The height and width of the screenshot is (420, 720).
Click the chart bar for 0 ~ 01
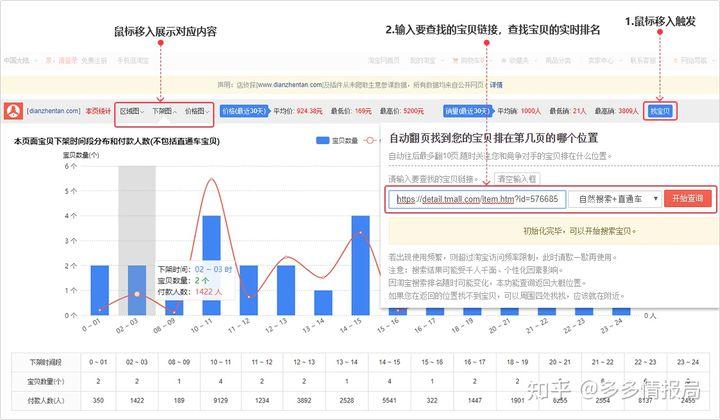(100, 291)
